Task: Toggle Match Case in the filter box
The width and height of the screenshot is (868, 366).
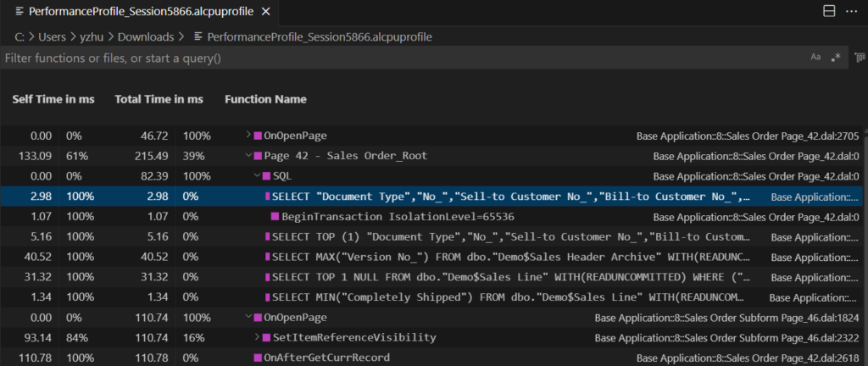Action: coord(815,58)
